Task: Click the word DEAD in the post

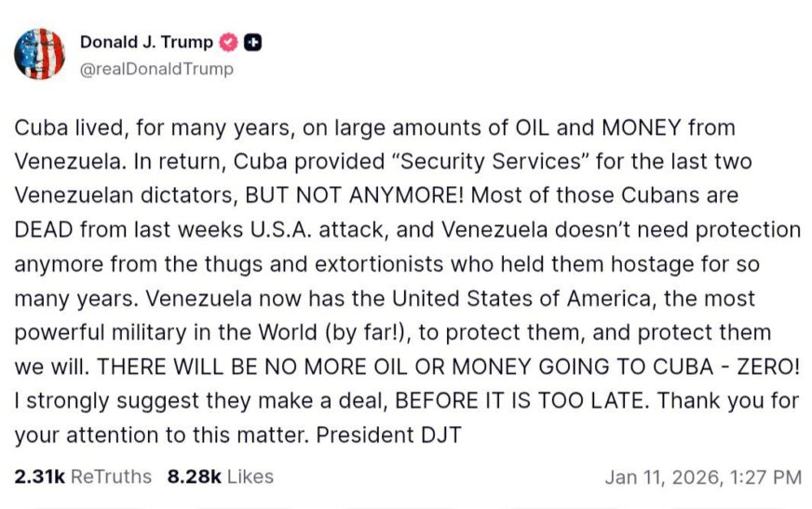Action: pyautogui.click(x=44, y=230)
